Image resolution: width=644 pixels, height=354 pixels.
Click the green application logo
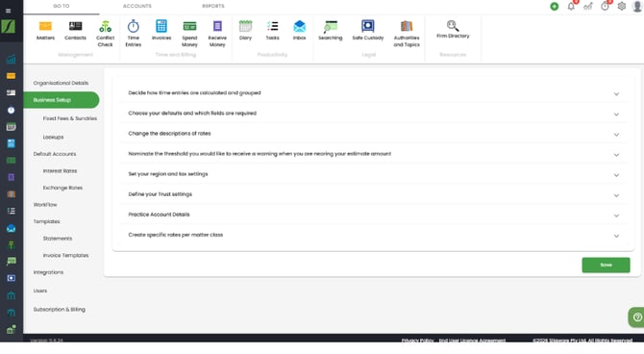9,26
